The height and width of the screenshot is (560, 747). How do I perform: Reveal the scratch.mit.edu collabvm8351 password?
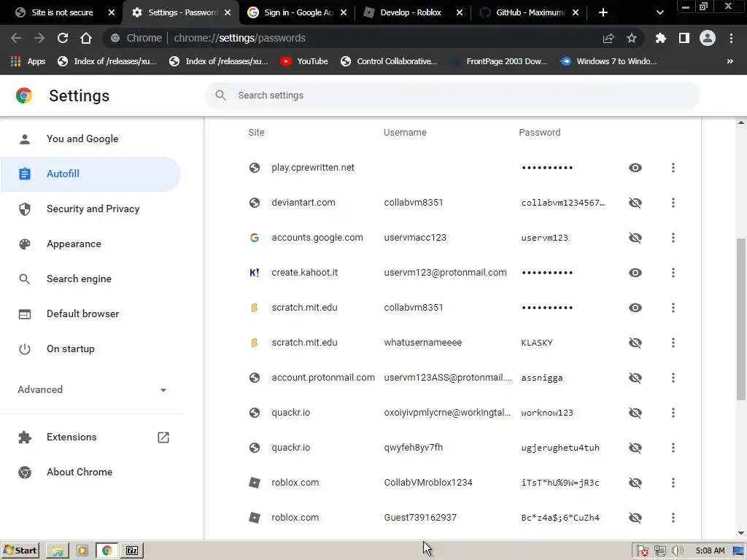[635, 308]
